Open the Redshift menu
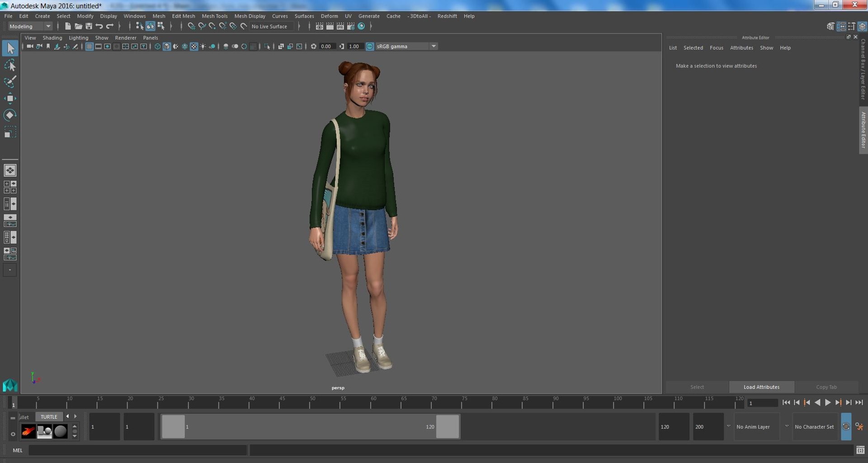Image resolution: width=868 pixels, height=463 pixels. (x=447, y=16)
